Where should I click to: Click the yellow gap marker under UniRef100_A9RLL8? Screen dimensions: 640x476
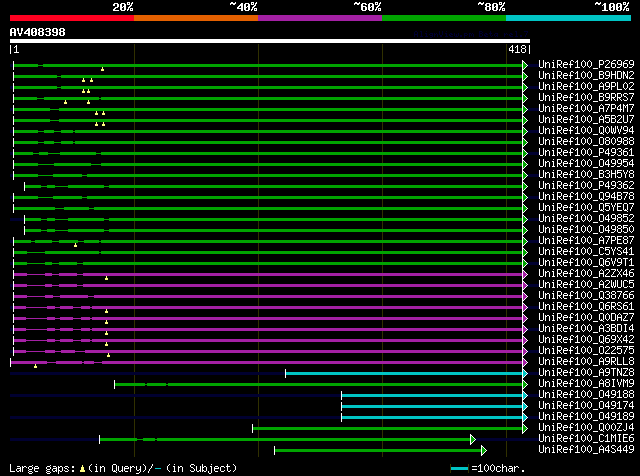click(x=36, y=366)
